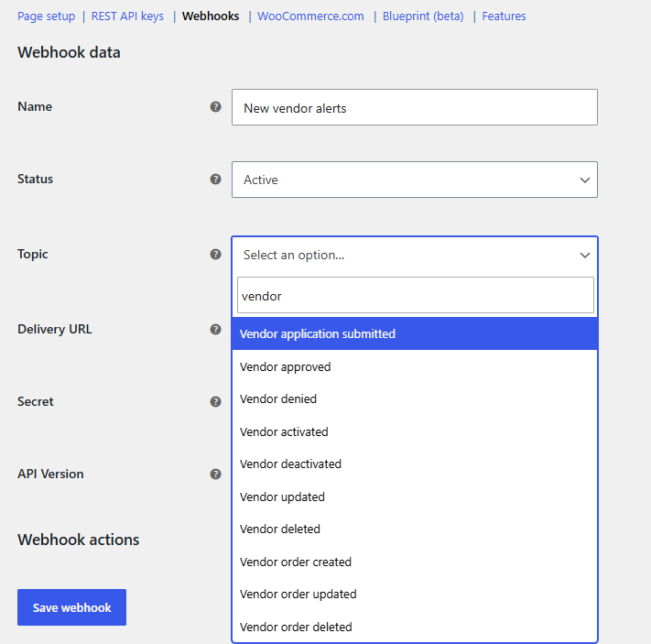Click the Name field containing New vendor alerts
This screenshot has width=651, height=644.
[x=415, y=107]
